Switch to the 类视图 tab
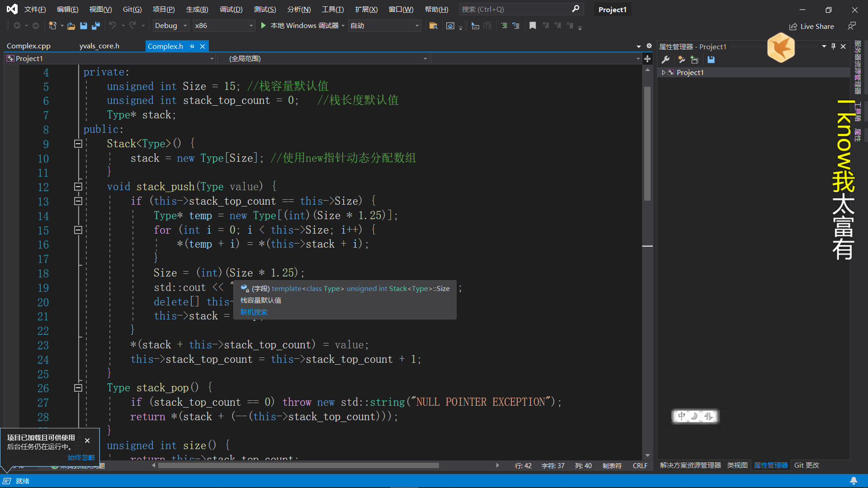This screenshot has height=488, width=868. coord(737,465)
